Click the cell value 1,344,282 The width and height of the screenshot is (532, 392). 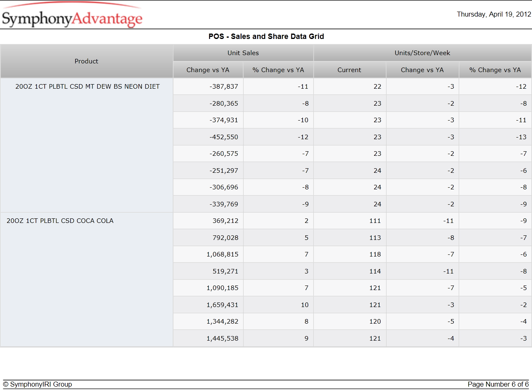click(222, 322)
